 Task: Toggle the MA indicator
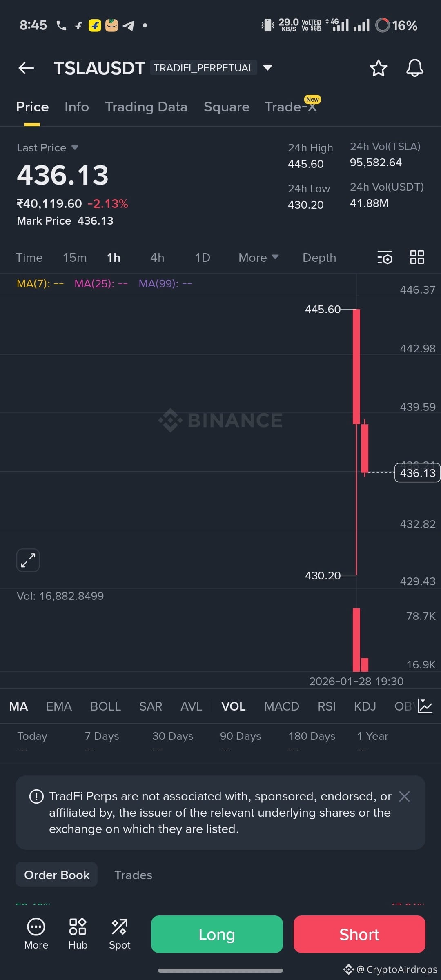click(18, 706)
